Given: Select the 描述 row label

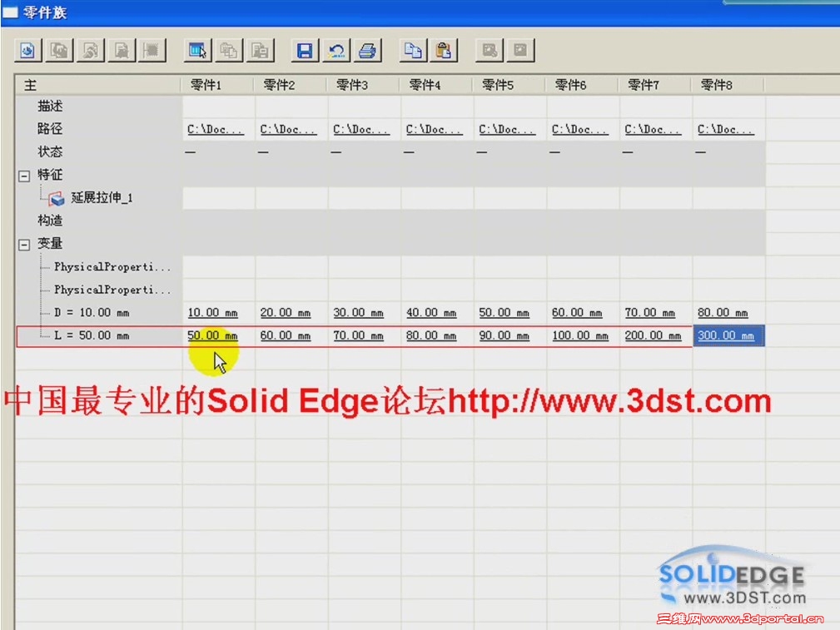Looking at the screenshot, I should (x=50, y=106).
